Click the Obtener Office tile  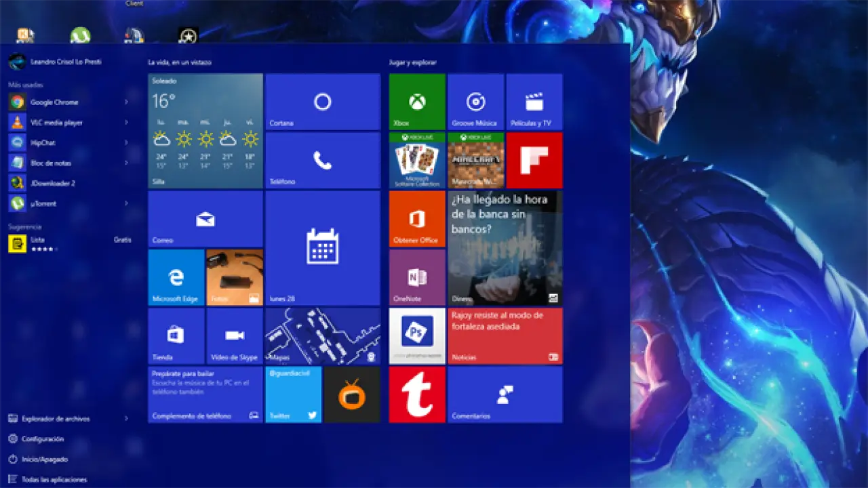pyautogui.click(x=417, y=219)
